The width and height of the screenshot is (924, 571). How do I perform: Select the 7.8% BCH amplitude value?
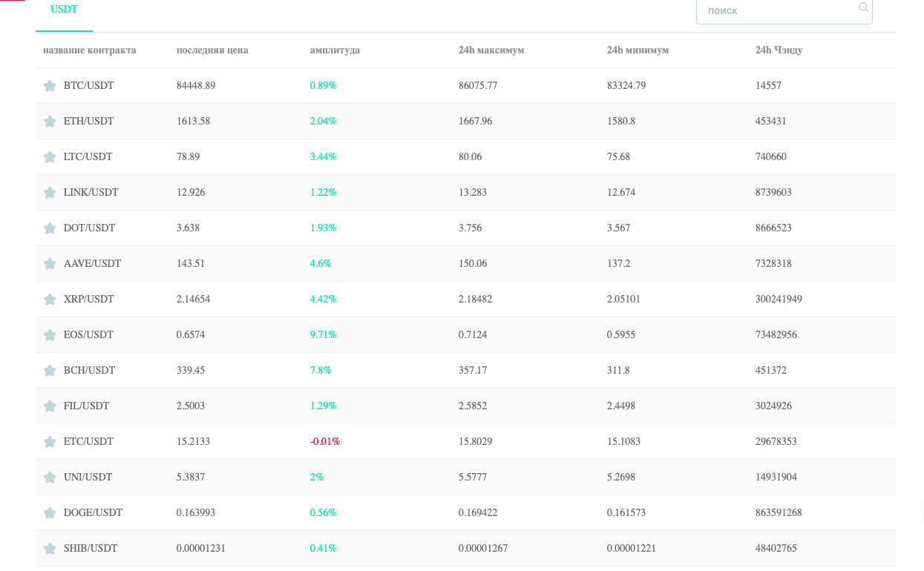coord(321,371)
